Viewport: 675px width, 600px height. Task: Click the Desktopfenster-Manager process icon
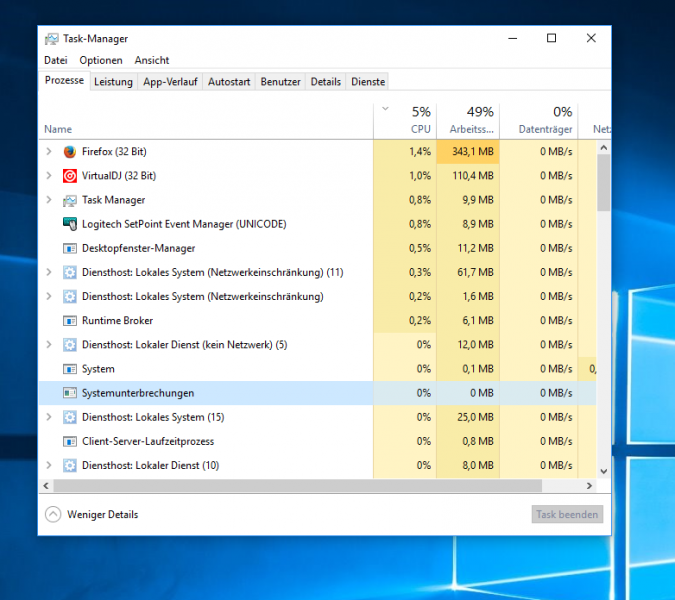(70, 248)
